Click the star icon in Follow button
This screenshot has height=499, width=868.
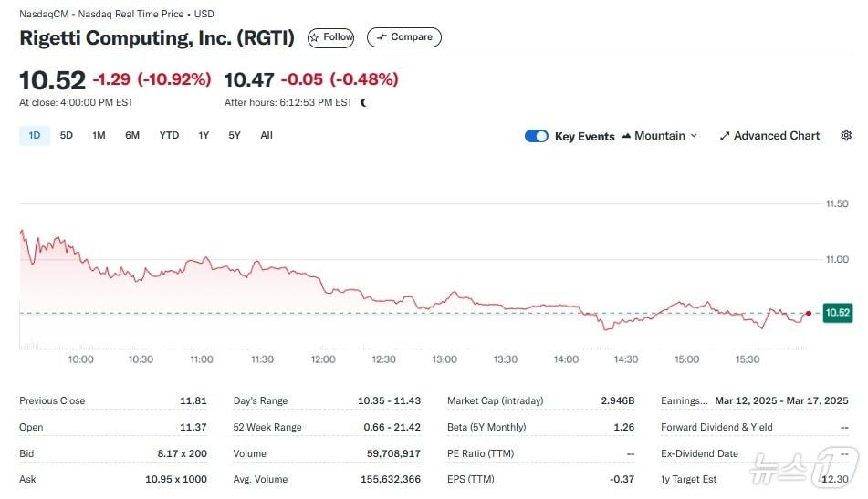pos(315,37)
